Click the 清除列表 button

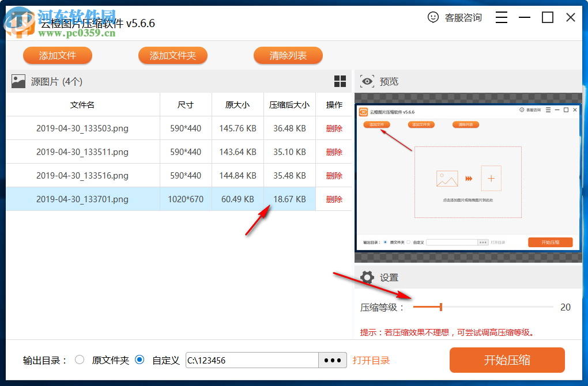(x=288, y=55)
